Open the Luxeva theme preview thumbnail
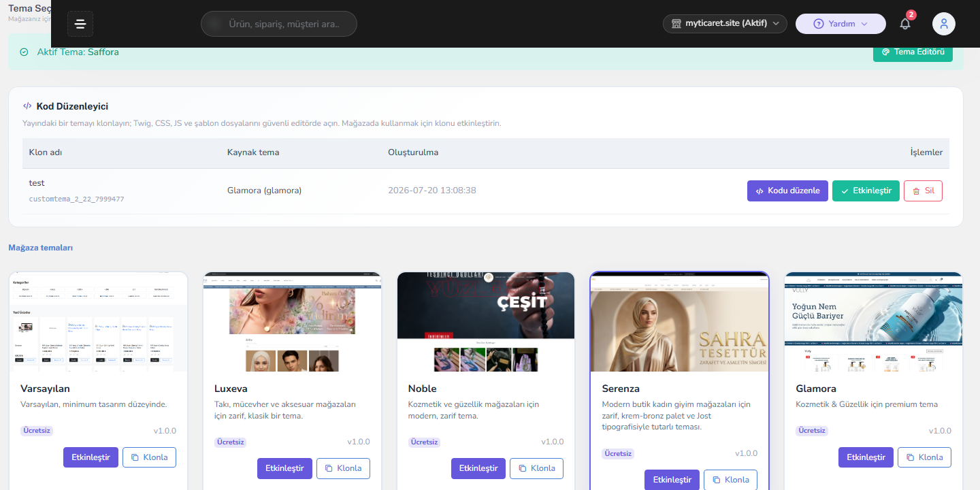Viewport: 980px width, 490px height. tap(292, 322)
